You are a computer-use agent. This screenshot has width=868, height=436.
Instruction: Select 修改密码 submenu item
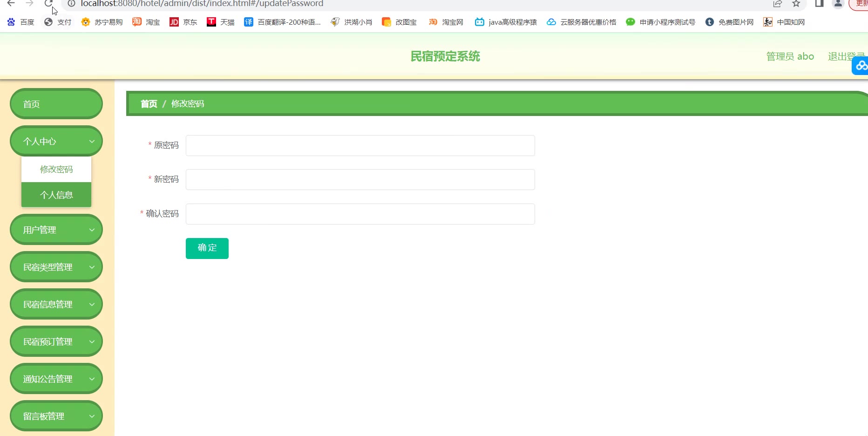coord(56,169)
